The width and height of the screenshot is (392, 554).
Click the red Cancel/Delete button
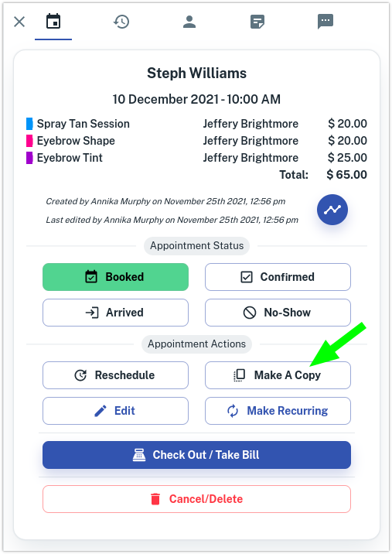coord(196,499)
